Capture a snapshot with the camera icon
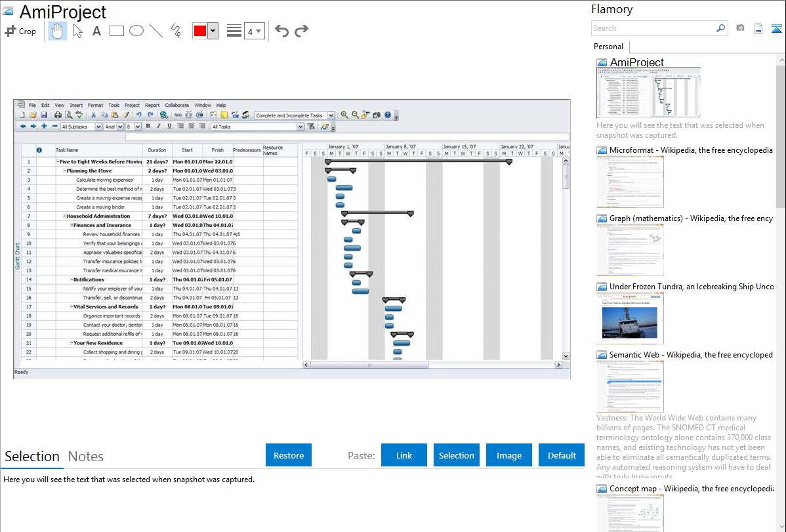 [x=740, y=28]
